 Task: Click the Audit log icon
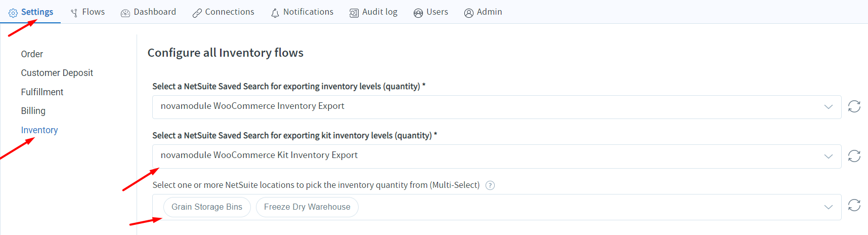coord(354,13)
